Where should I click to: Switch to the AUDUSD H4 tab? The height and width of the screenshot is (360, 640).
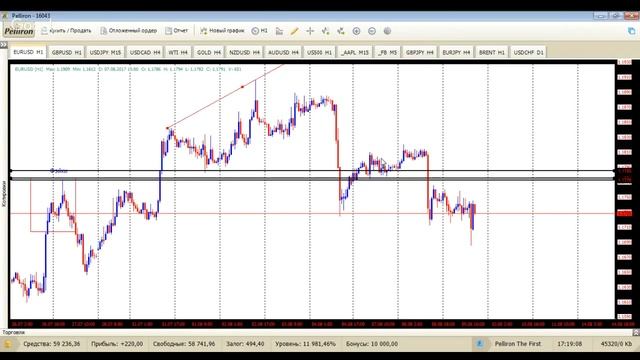[283, 53]
